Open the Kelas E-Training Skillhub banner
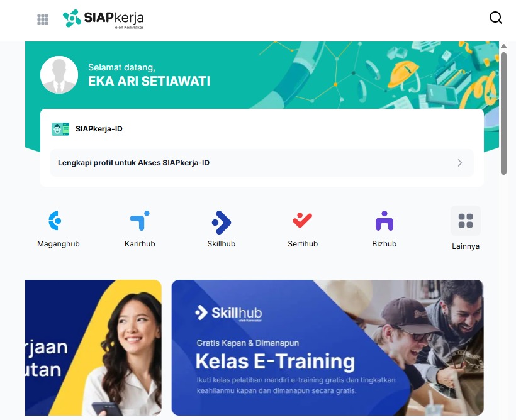This screenshot has width=516, height=420. click(327, 348)
